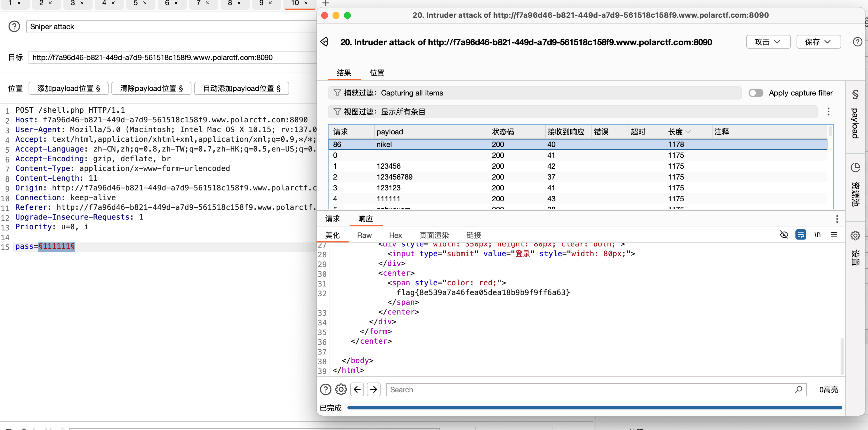Switch to the Raw response view tab
The height and width of the screenshot is (430, 868).
pos(364,235)
